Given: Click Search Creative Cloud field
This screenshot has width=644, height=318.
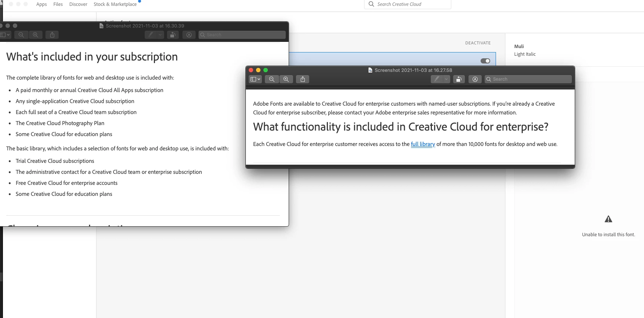Looking at the screenshot, I should [407, 4].
